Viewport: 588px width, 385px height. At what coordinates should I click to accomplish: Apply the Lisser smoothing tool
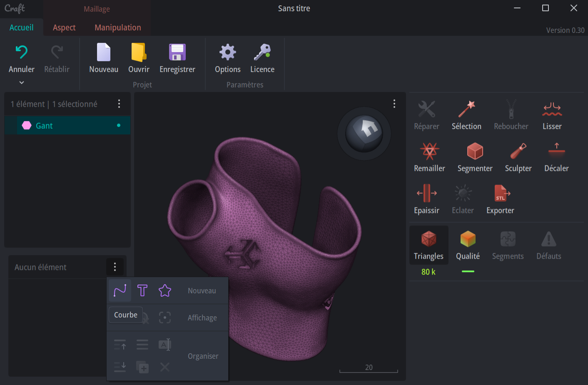pos(552,115)
